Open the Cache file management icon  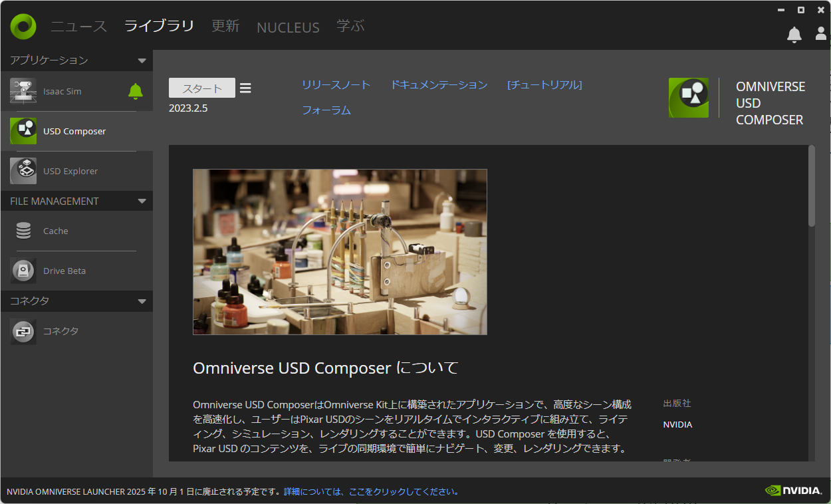point(23,231)
